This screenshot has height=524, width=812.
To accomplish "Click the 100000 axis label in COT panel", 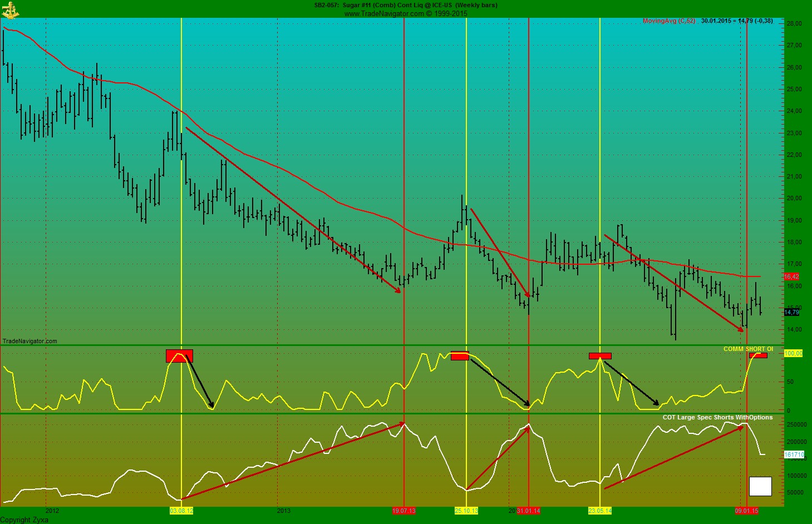I will pyautogui.click(x=796, y=476).
